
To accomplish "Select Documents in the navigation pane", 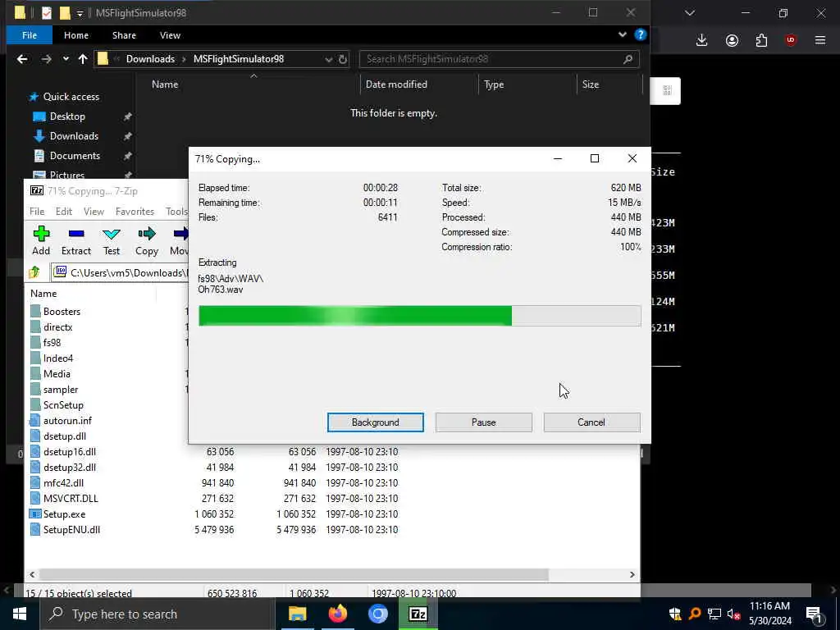I will coord(75,156).
